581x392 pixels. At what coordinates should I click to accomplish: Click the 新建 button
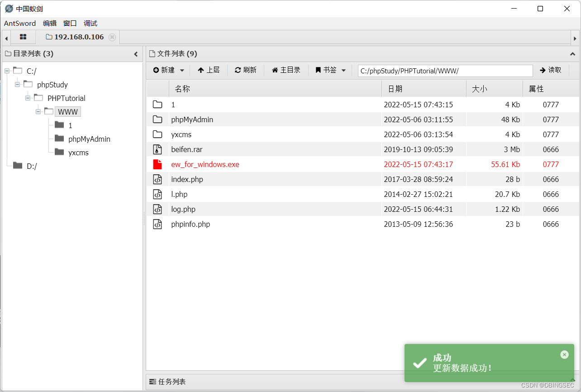(x=164, y=70)
